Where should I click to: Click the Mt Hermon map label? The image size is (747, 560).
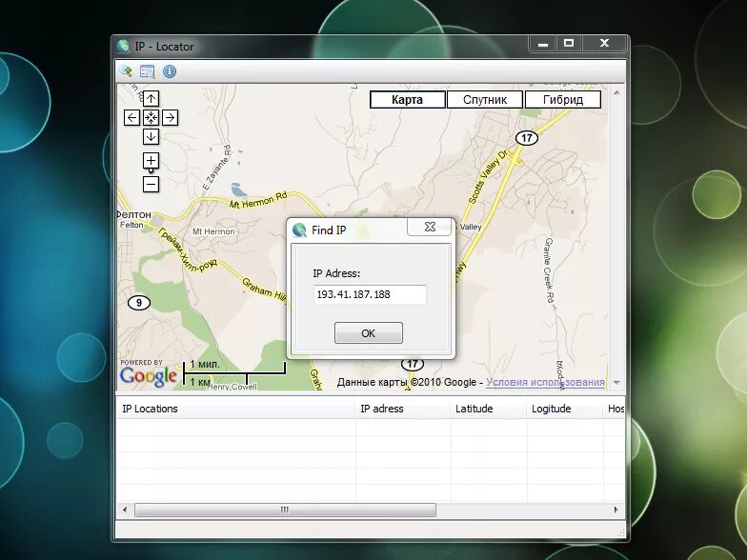(213, 231)
